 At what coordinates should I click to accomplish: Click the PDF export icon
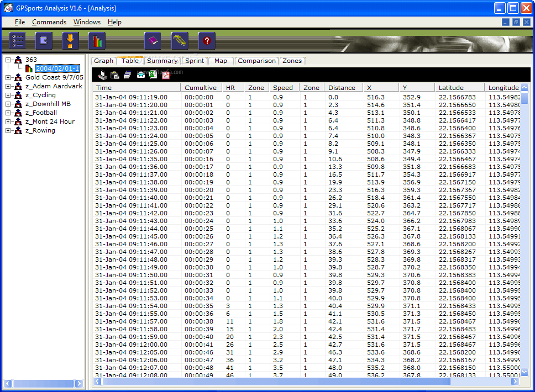pos(166,75)
